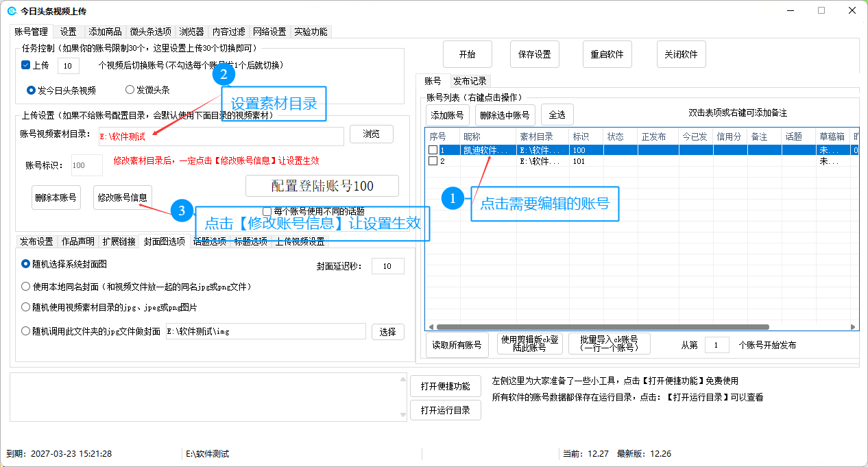Viewport: 868px width, 467px height.
Task: Select the 发微头条 radio option
Action: pyautogui.click(x=130, y=90)
